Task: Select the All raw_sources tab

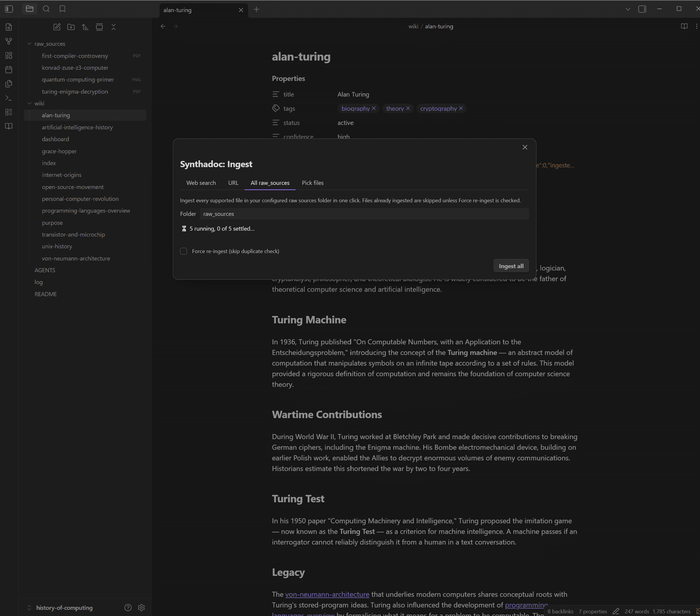Action: click(x=270, y=183)
